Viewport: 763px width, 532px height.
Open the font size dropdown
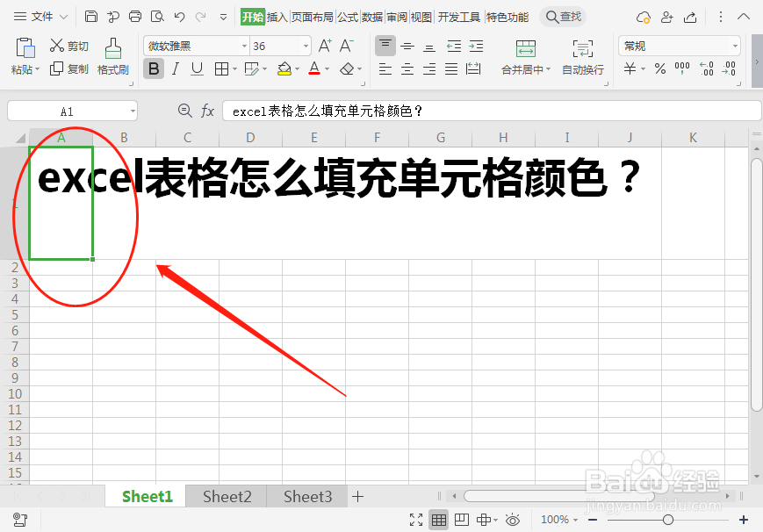306,47
